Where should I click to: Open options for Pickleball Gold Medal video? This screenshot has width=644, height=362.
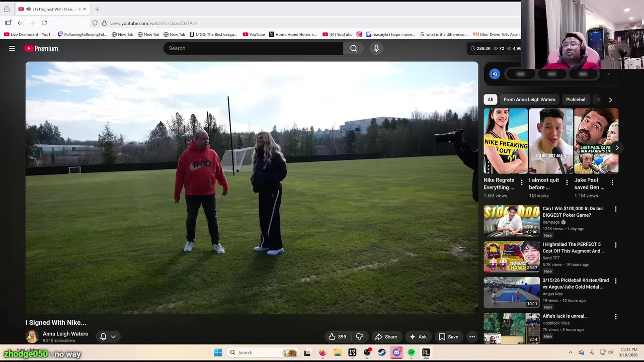click(615, 281)
